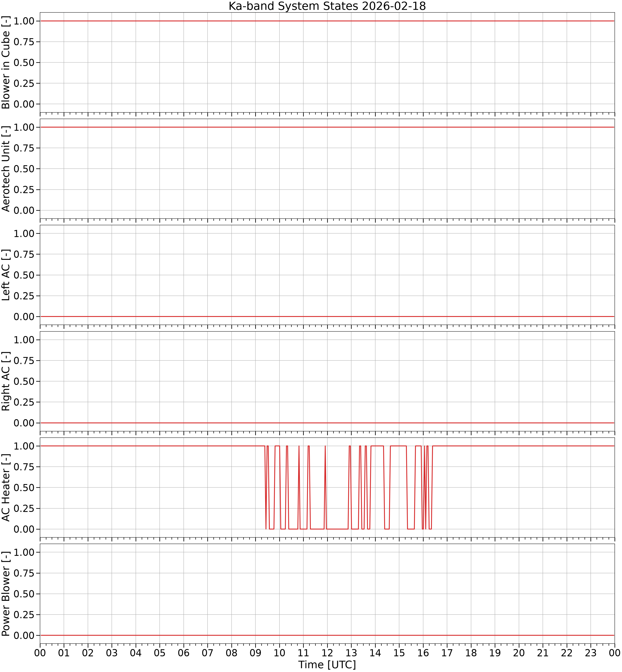
Task: Click the Power Blower red line at zero
Action: click(327, 635)
